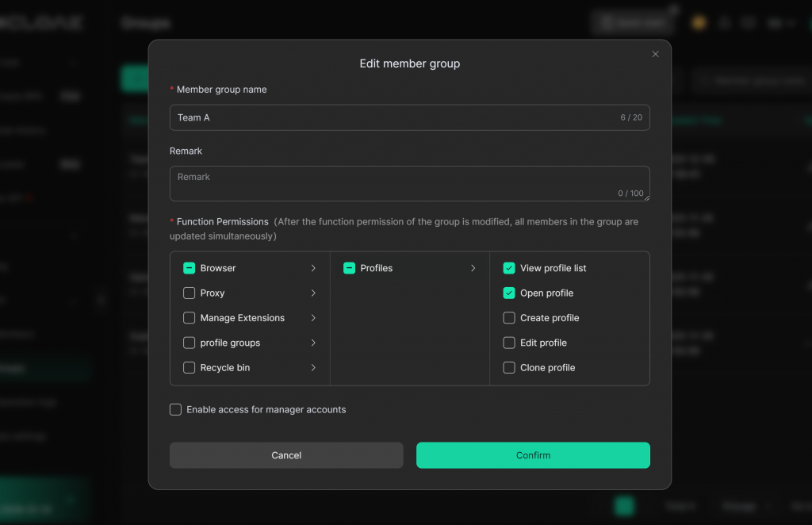Expand the Profiles chevron arrow

pos(473,268)
